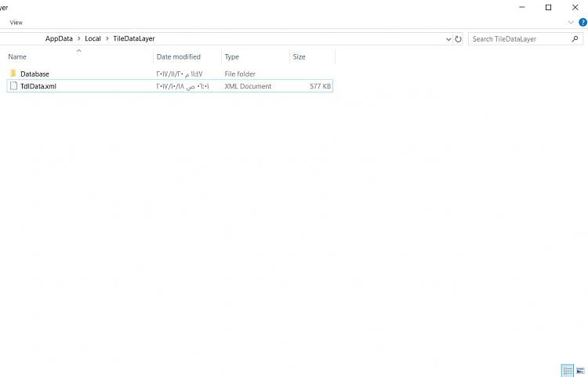Switch to details view layout
Viewport: 588px width, 377px height.
568,370
